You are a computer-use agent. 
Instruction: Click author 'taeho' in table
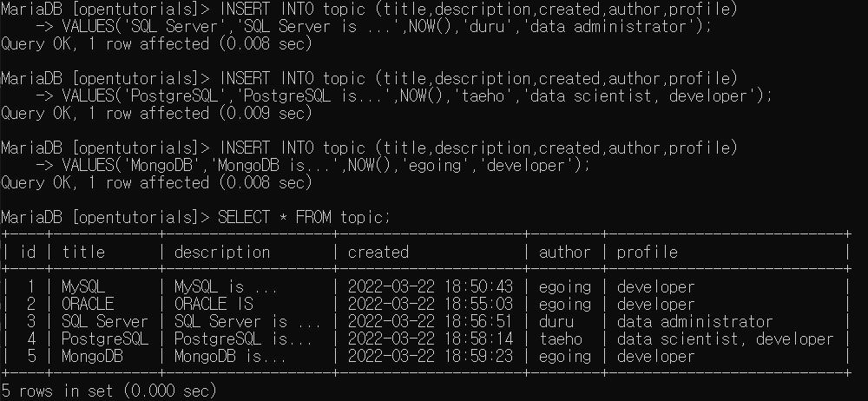(561, 339)
